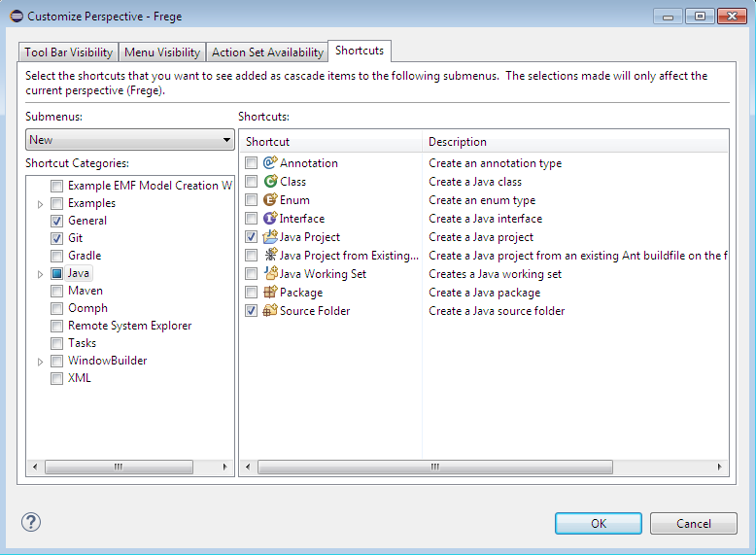The height and width of the screenshot is (555, 756).
Task: Check Example EMF Model Creation checkbox
Action: [x=56, y=186]
